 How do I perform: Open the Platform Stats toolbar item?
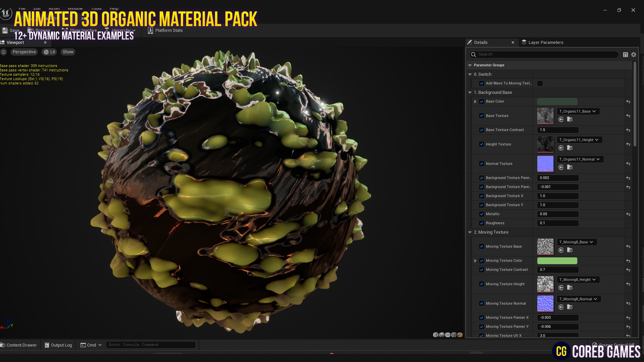click(x=165, y=30)
